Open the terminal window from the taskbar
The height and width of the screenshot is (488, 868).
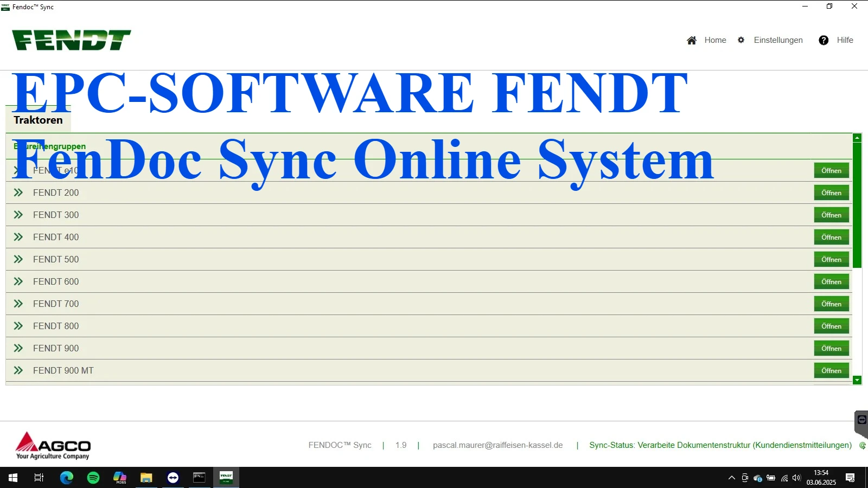pos(200,478)
